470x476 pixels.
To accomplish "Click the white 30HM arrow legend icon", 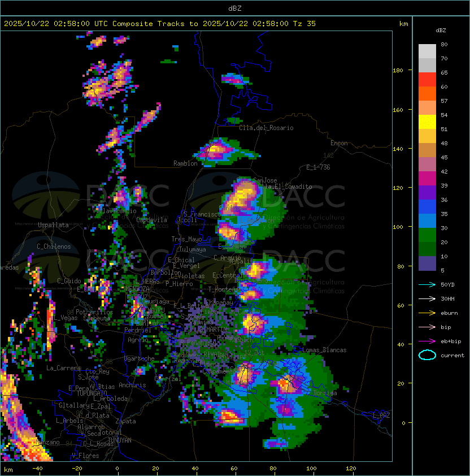I will (x=427, y=298).
